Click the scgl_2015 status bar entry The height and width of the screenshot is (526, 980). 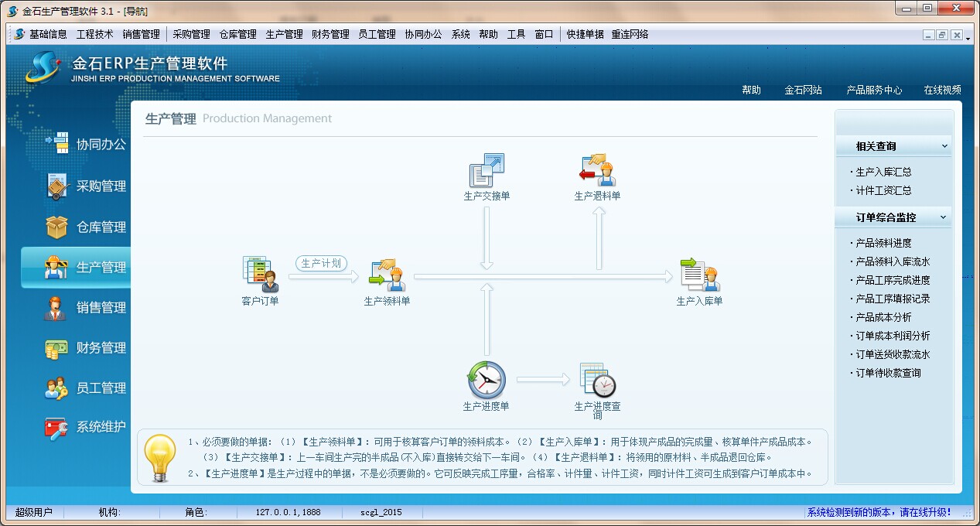click(381, 512)
